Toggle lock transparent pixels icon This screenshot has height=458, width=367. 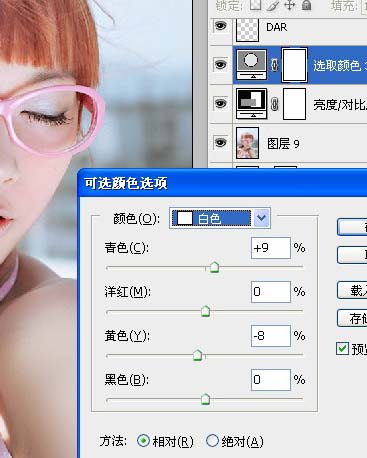point(255,5)
